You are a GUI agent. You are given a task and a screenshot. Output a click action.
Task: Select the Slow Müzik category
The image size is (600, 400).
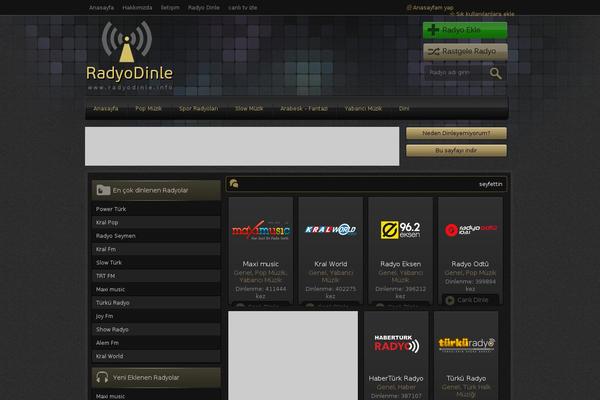pyautogui.click(x=249, y=109)
